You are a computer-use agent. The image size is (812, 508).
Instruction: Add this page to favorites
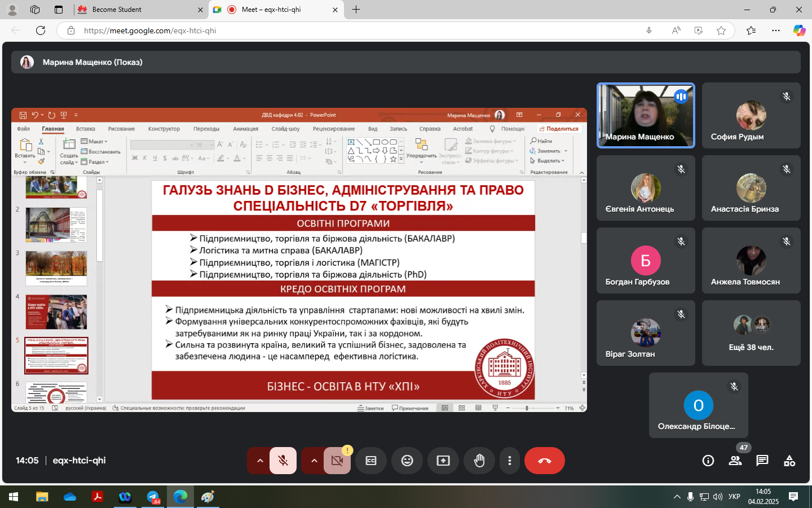(x=721, y=30)
